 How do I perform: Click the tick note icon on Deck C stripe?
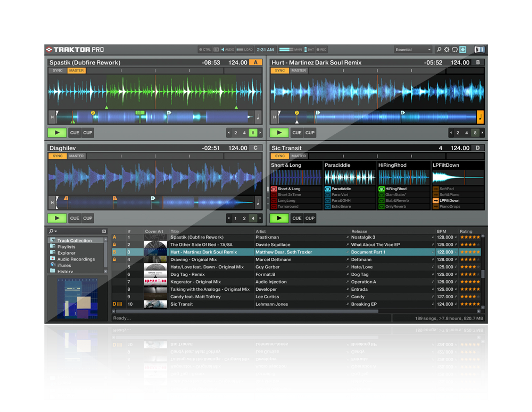tap(258, 203)
